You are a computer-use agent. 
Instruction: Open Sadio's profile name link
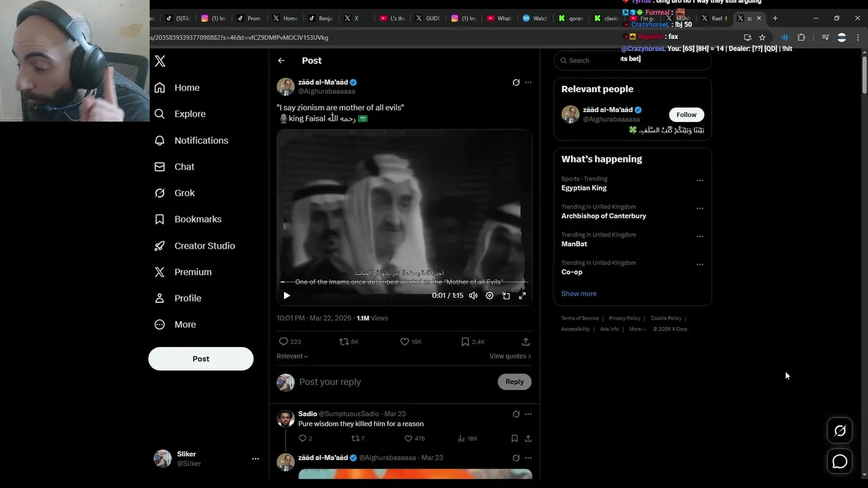308,414
